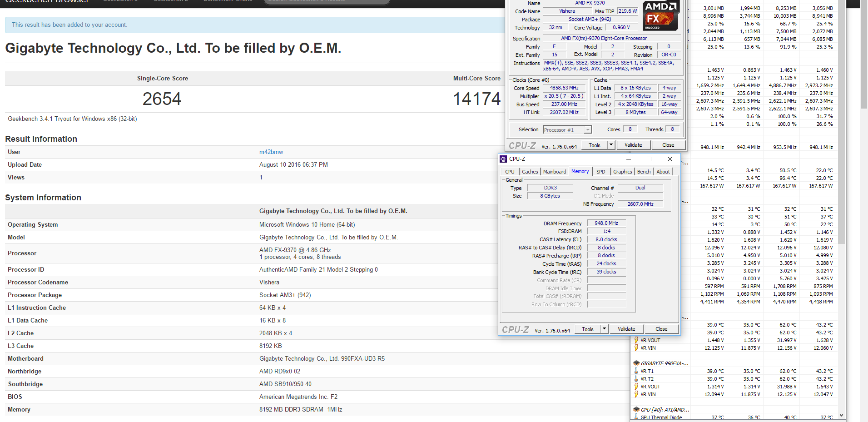Screen dimensions: 868x422
Task: Click Tools button in CPU-Z Memory window
Action: (x=588, y=329)
